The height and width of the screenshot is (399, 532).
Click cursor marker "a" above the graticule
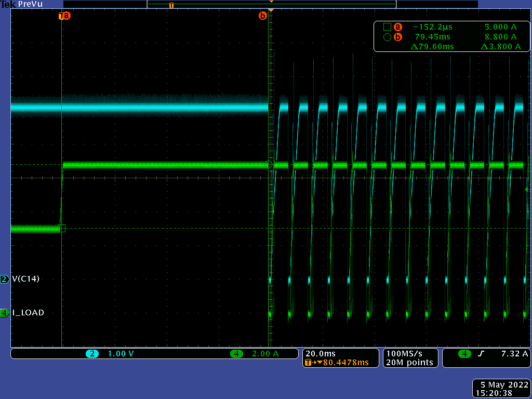[65, 16]
